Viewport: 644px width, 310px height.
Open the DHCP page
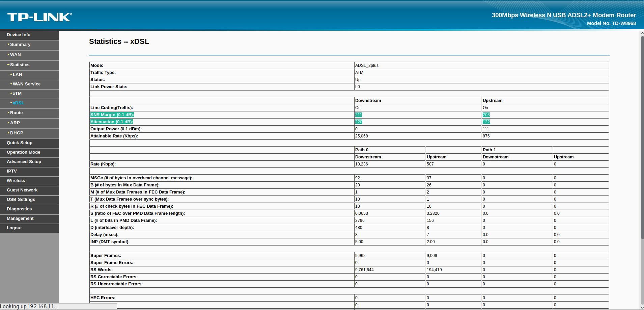coord(17,133)
